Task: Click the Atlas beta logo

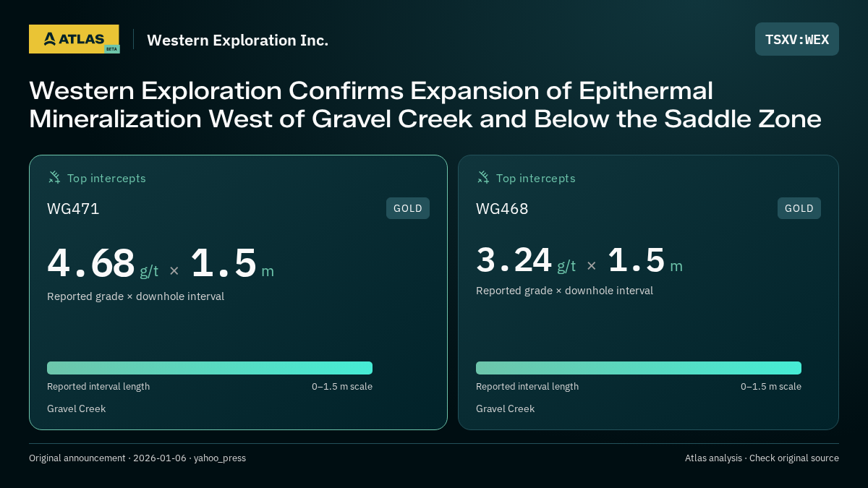Action: tap(74, 39)
